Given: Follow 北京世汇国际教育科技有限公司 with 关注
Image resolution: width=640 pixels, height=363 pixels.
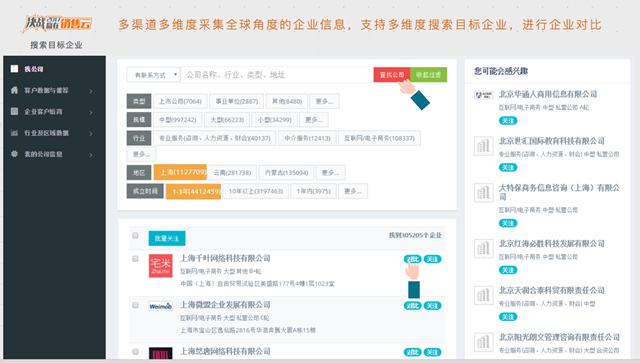Looking at the screenshot, I should click(x=508, y=167).
